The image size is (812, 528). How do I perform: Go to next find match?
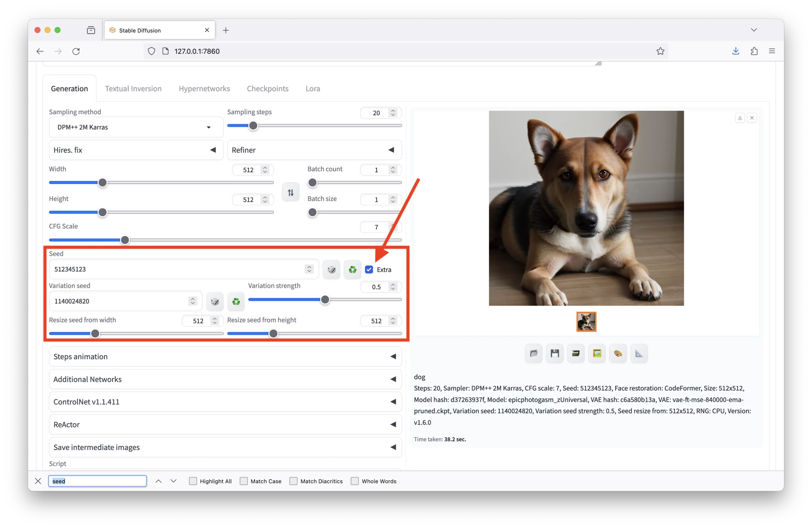click(173, 481)
